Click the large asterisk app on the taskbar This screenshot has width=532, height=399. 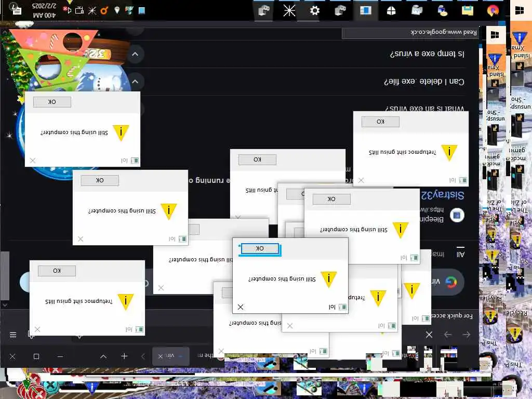pos(289,10)
